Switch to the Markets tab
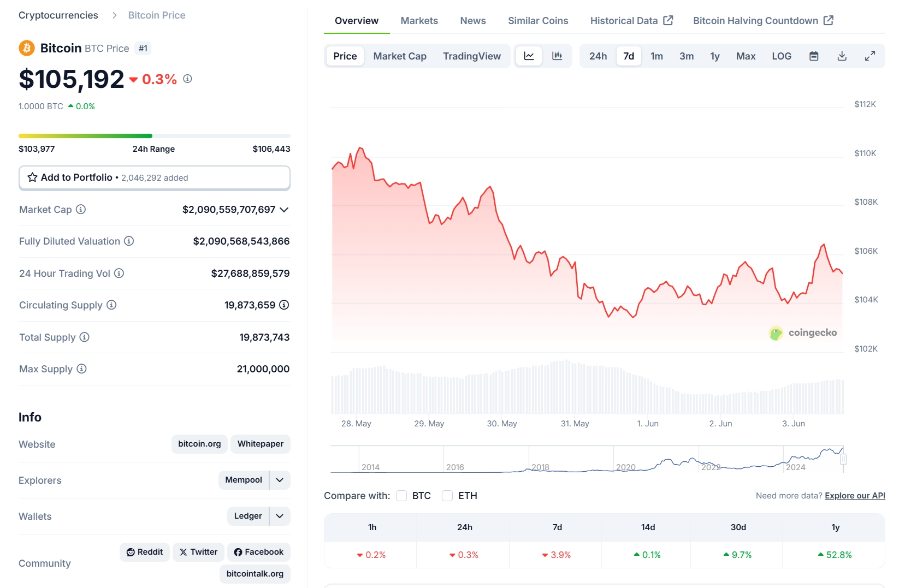 pyautogui.click(x=419, y=21)
